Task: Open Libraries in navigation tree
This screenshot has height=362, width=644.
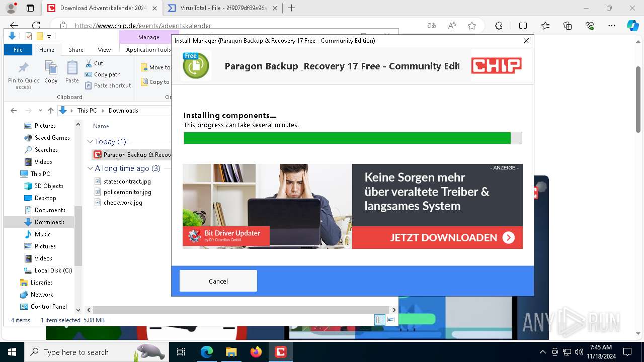Action: click(x=36, y=283)
